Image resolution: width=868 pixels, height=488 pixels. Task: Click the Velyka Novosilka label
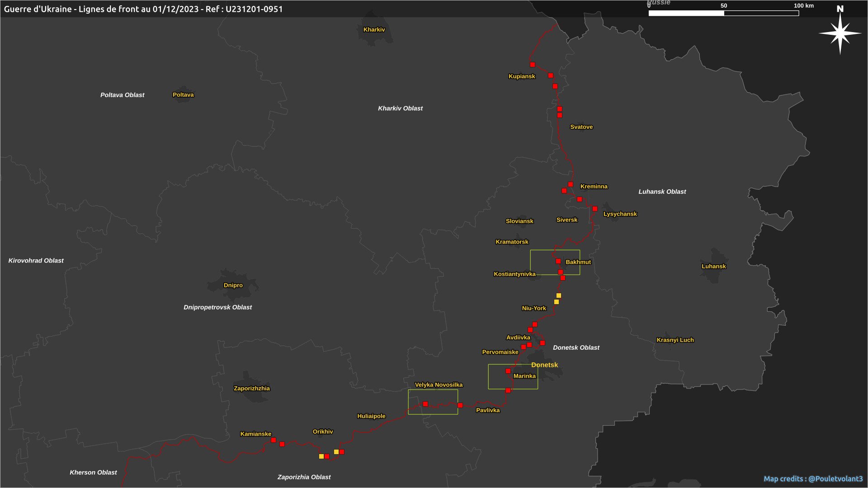(439, 385)
